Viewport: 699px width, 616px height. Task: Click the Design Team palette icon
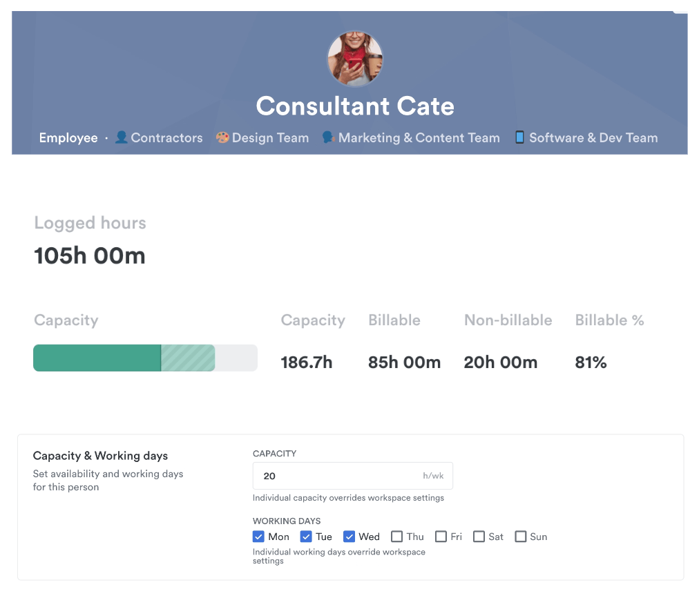pyautogui.click(x=222, y=137)
